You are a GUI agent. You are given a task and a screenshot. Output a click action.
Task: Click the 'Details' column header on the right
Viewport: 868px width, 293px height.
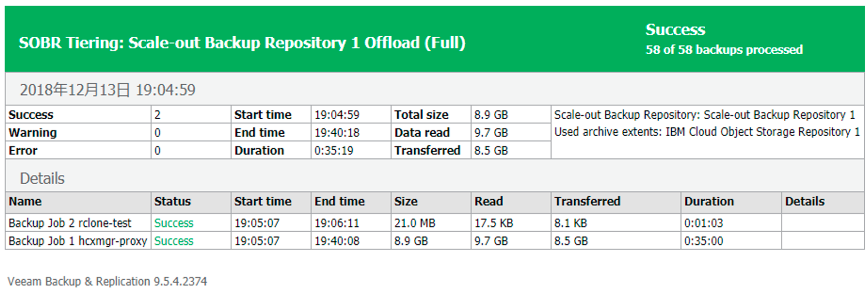(804, 202)
